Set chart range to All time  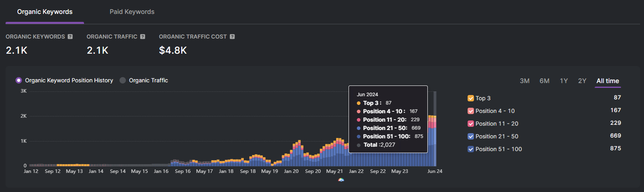(608, 81)
